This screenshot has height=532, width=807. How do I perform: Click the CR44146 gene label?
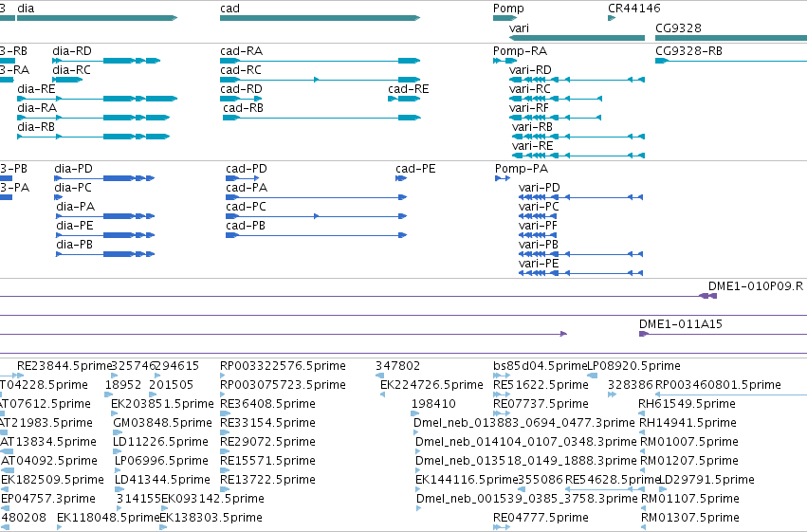coord(634,9)
